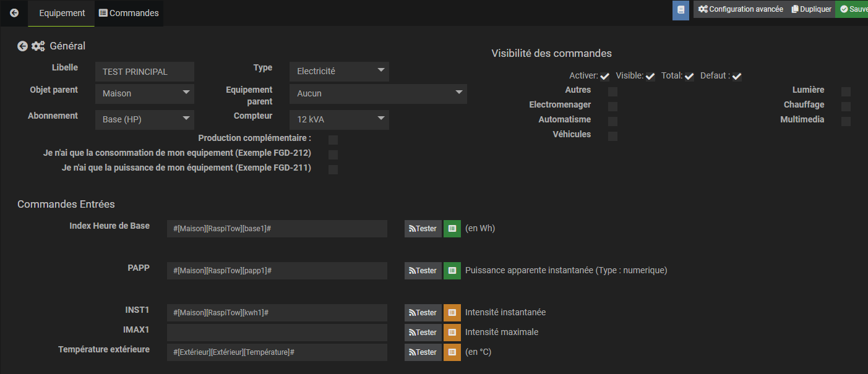The height and width of the screenshot is (374, 868).
Task: Open green command picker for Index Heure de Base
Action: point(452,229)
